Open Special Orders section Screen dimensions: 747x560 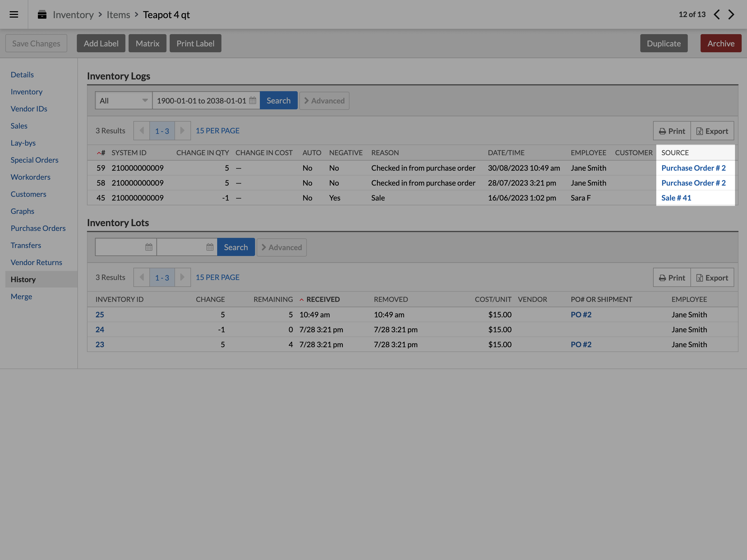tap(34, 160)
